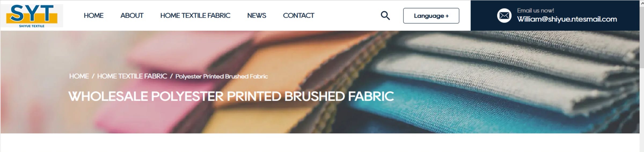Screen dimensions: 644x152
Task: Follow the breadcrumb HOME TEXTILE FABRIC link
Action: 132,76
